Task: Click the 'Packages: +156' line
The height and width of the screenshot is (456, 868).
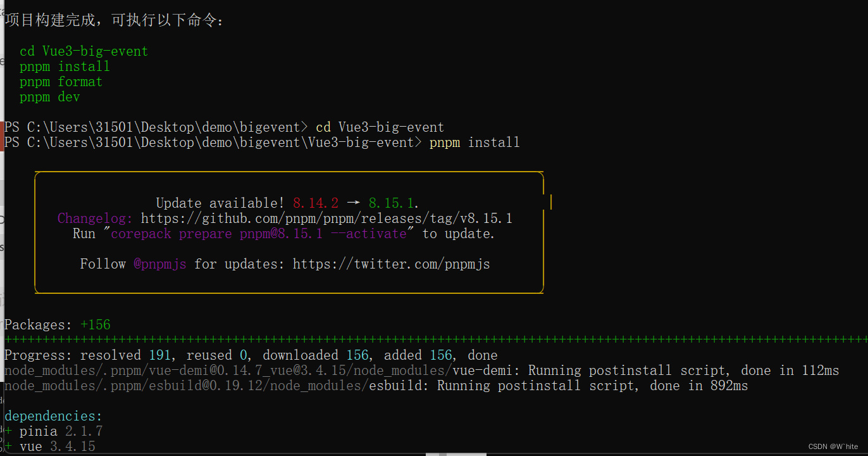Action: 58,325
